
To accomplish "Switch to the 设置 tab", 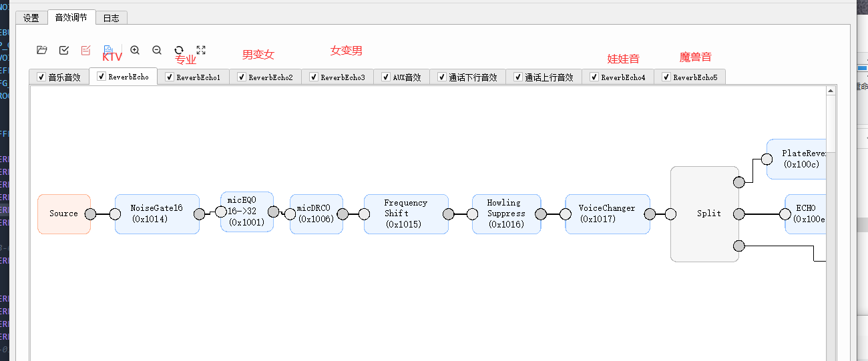I will [x=31, y=18].
